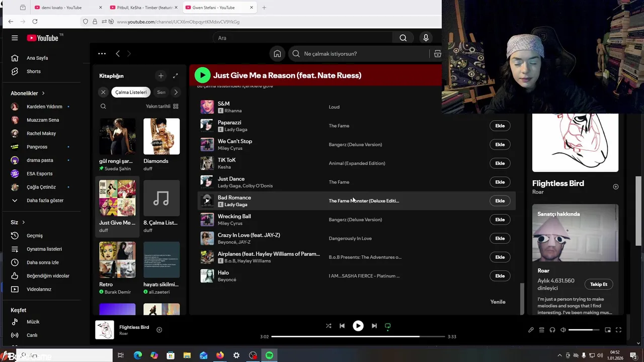Create new item with Kitaplığın plus icon

coord(161,76)
